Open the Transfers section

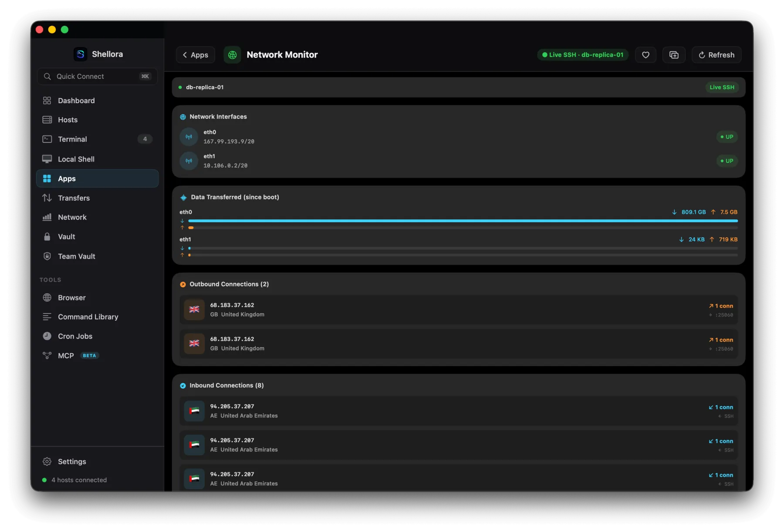(97, 198)
